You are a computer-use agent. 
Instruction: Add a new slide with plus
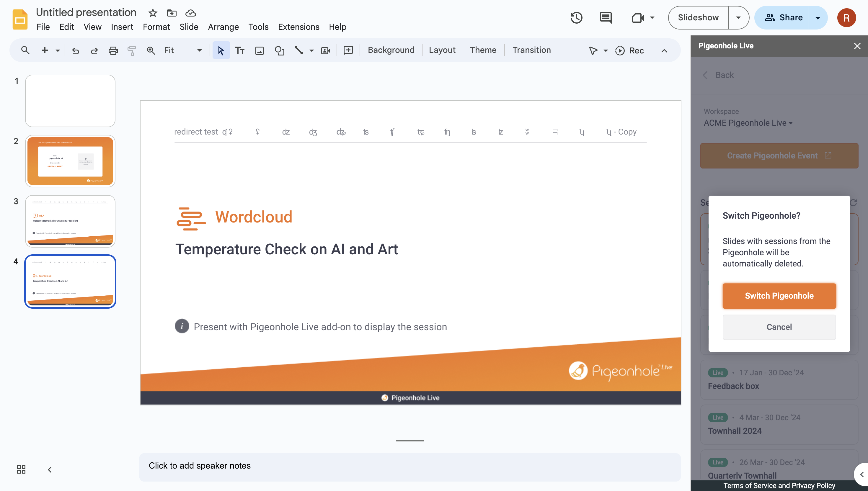click(45, 50)
